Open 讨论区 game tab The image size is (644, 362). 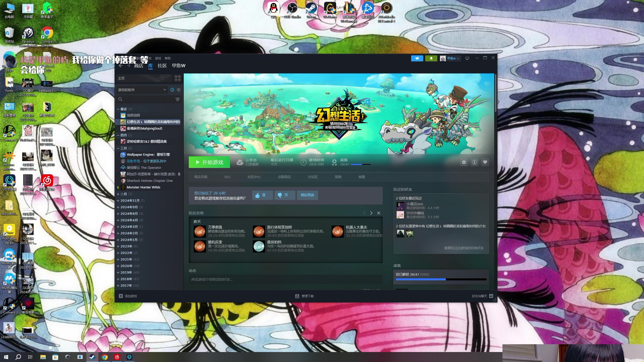coord(313,177)
